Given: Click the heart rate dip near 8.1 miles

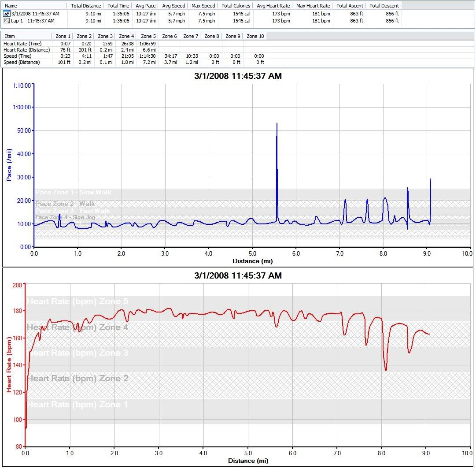Looking at the screenshot, I should tap(386, 369).
